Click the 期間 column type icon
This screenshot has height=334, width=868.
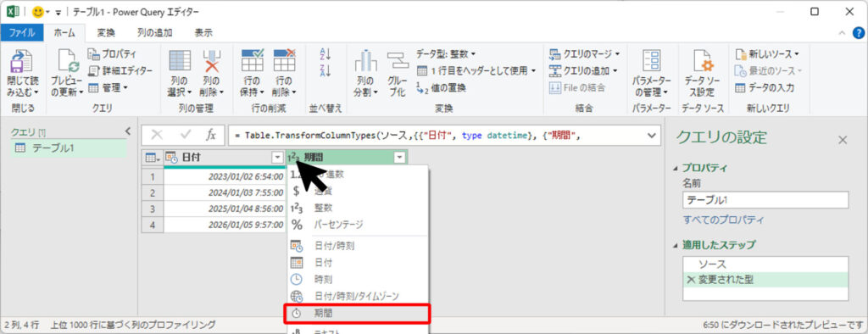(x=293, y=158)
